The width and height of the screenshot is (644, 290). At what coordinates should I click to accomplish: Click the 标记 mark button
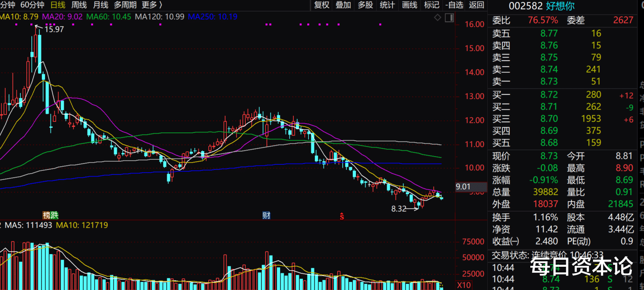432,5
